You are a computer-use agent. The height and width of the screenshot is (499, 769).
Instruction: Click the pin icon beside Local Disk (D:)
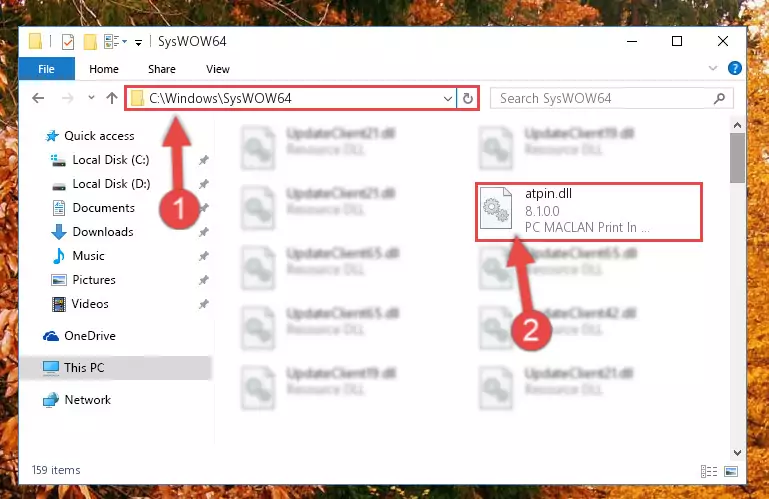click(x=204, y=184)
